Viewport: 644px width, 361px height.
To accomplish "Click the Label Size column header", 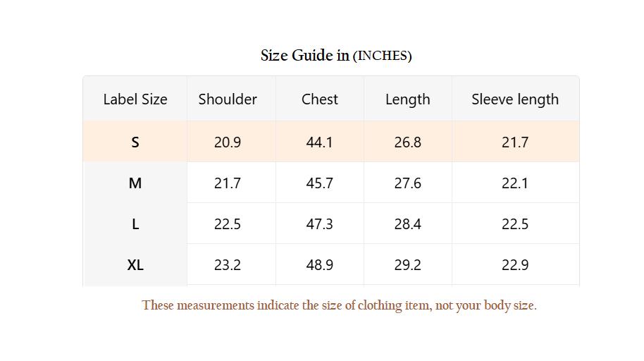I will [135, 99].
